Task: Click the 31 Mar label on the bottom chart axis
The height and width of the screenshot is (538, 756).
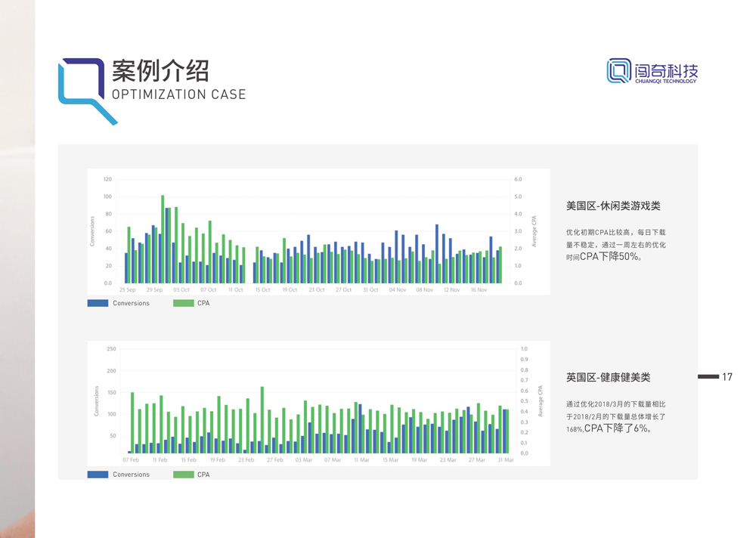Action: click(x=505, y=460)
